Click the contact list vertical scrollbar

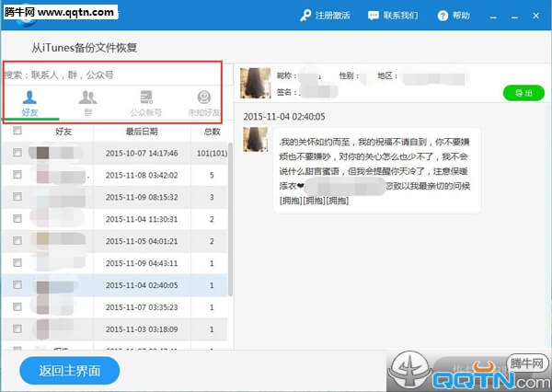click(x=230, y=219)
